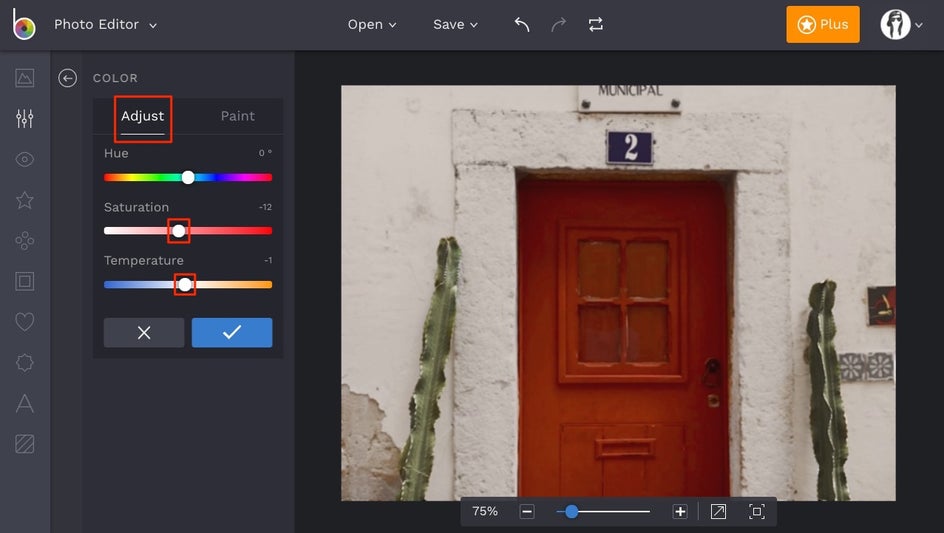The height and width of the screenshot is (533, 944).
Task: Open the Effects star icon
Action: click(25, 200)
